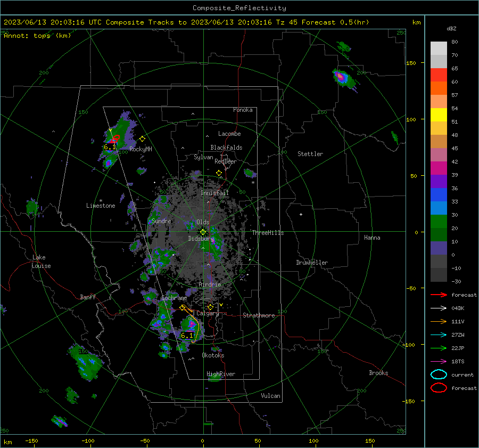Click the yellow diamond marker near RockyMH
This screenshot has height=448, width=479.
click(x=142, y=139)
